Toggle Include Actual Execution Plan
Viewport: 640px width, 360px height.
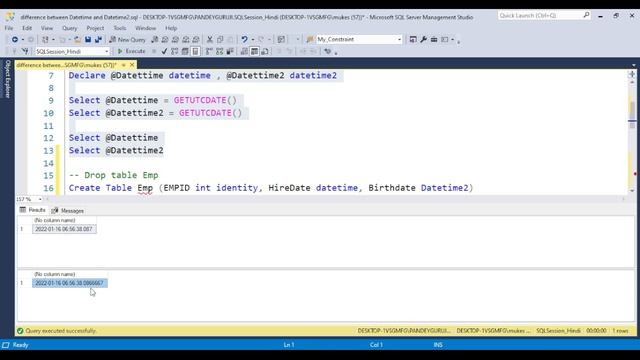(x=209, y=51)
